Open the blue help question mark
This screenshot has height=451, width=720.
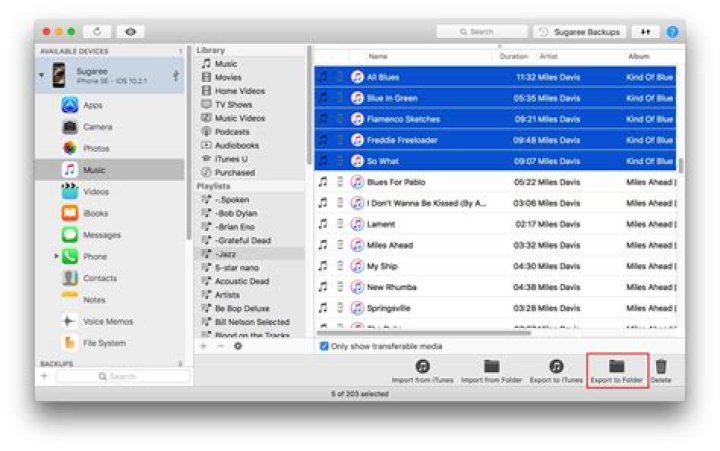click(x=672, y=32)
